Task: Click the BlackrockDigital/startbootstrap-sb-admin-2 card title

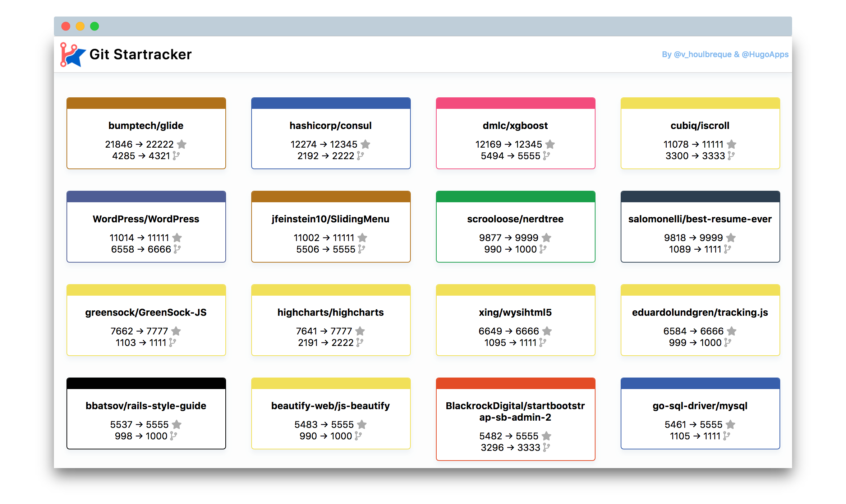Action: tap(515, 411)
